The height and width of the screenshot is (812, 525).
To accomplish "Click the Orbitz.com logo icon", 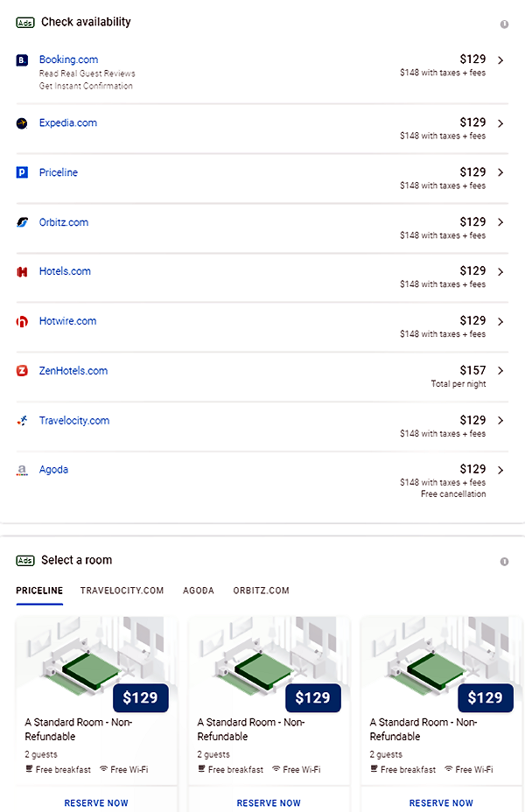I will [22, 222].
